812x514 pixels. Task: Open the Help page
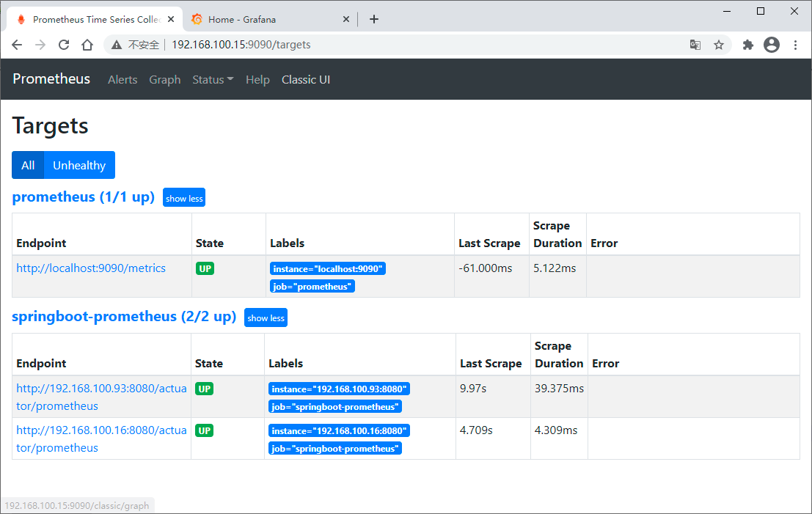pyautogui.click(x=257, y=80)
